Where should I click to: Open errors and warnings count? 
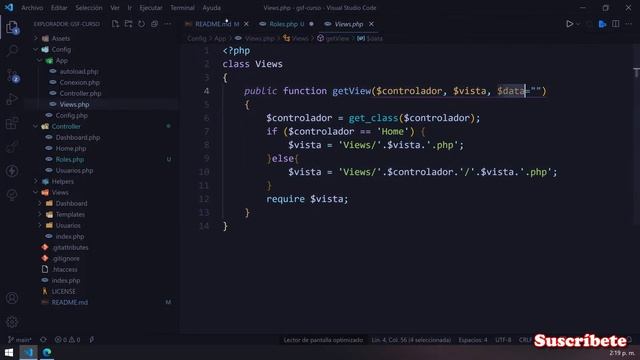tap(68, 340)
